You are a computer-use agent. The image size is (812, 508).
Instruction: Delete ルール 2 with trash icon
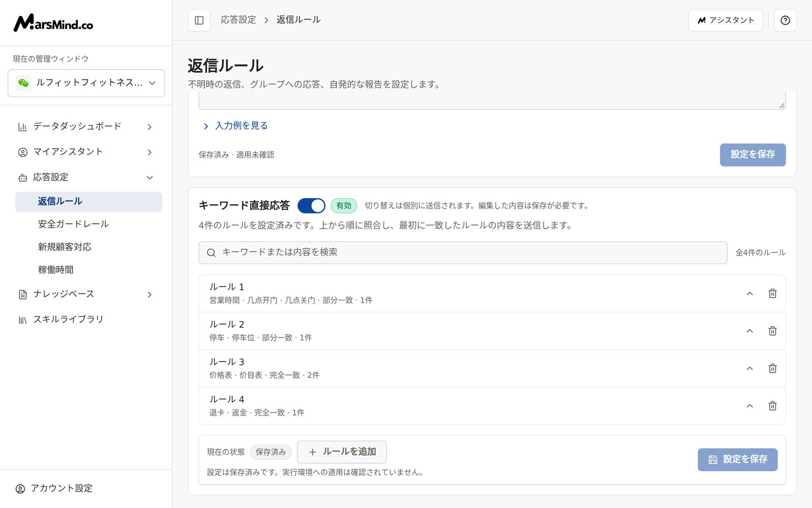772,331
